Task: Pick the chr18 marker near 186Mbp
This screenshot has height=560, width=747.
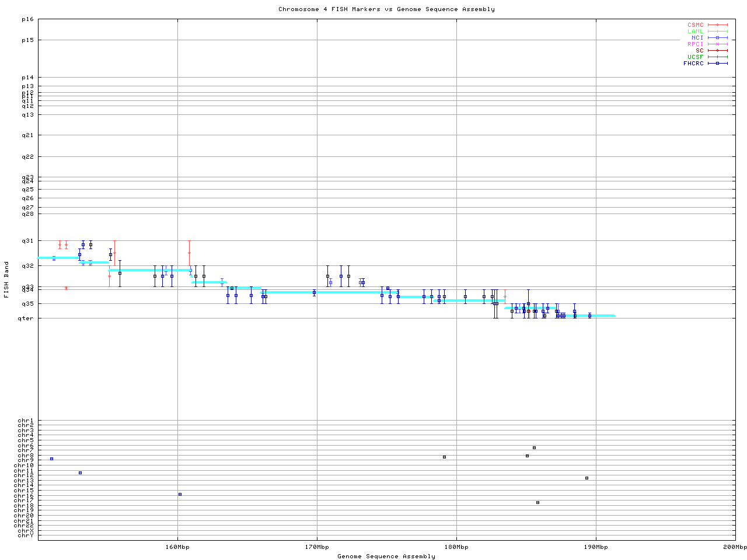Action: click(x=537, y=502)
